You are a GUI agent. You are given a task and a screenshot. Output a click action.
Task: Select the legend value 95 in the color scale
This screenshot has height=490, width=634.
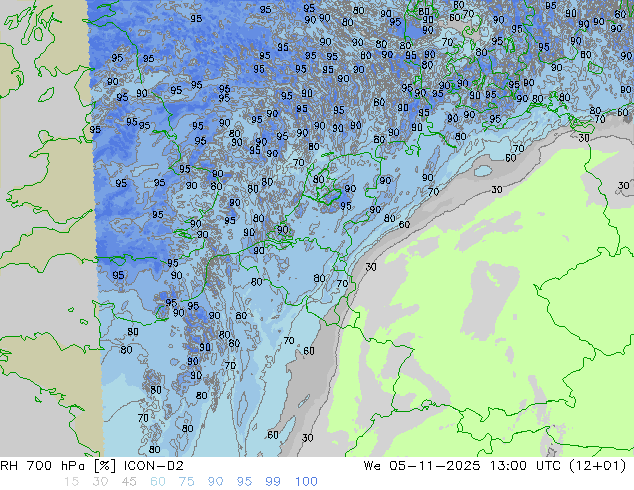pos(244,482)
